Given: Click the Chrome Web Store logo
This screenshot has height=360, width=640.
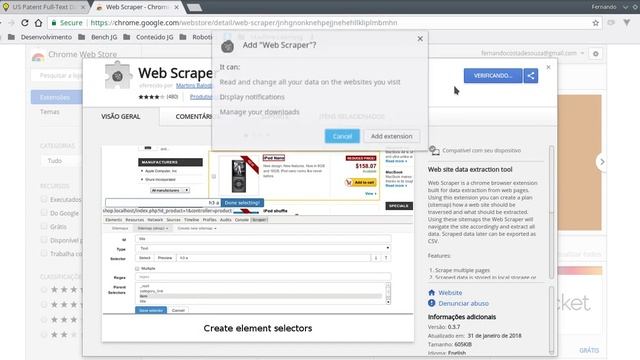Looking at the screenshot, I should 38,56.
